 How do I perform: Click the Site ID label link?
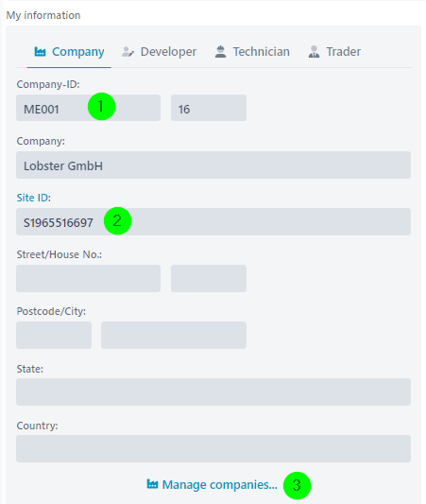[x=34, y=198]
